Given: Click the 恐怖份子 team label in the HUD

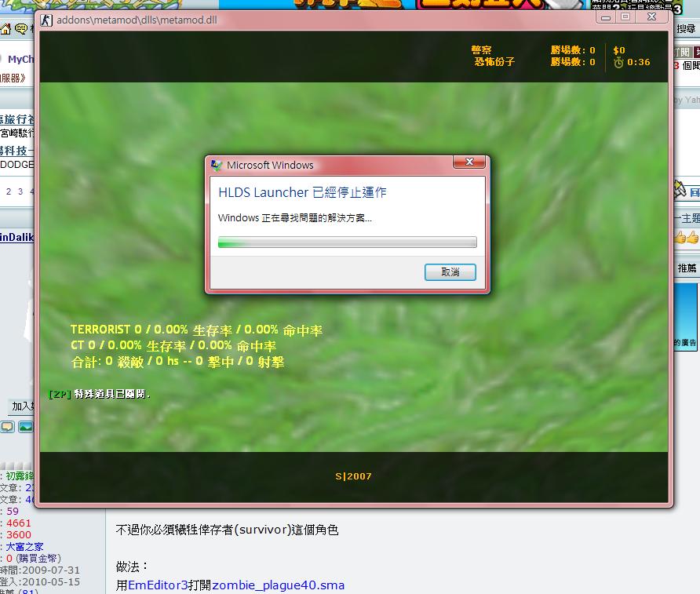Looking at the screenshot, I should 494,61.
